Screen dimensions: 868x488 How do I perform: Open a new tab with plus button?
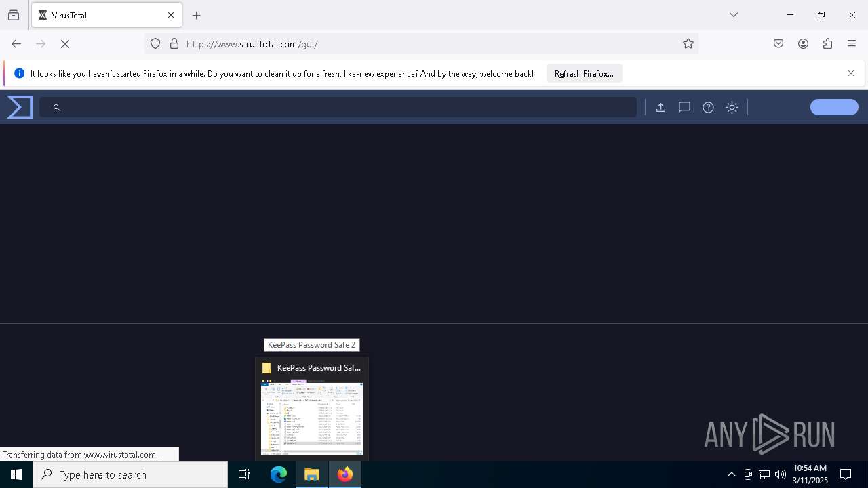[x=197, y=15]
